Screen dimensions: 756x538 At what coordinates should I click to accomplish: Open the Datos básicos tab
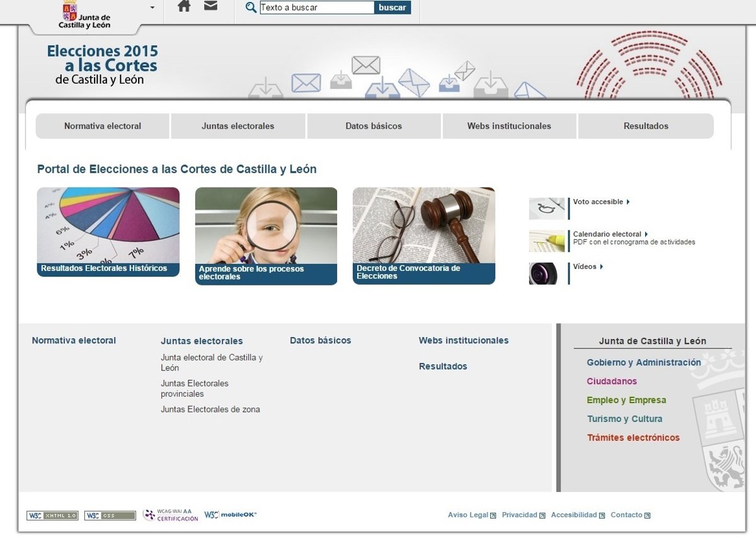(374, 126)
